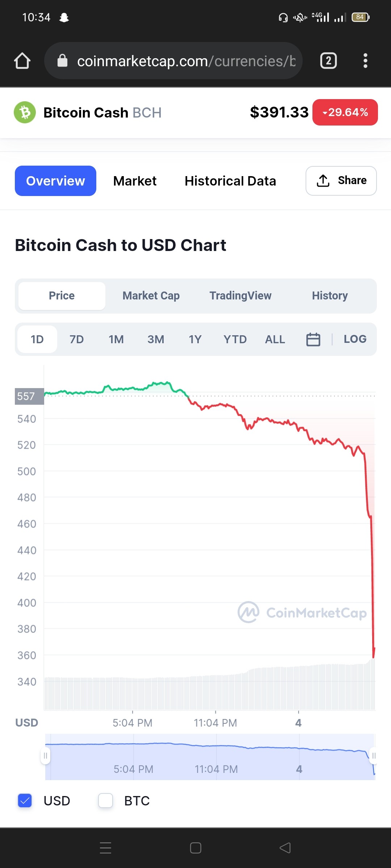
Task: Tap the green Bitcoin Cash logo
Action: coord(25,112)
